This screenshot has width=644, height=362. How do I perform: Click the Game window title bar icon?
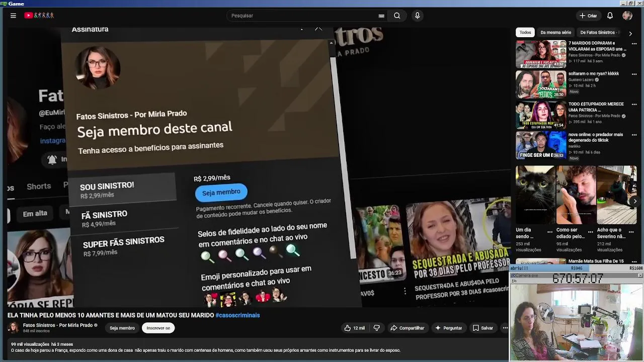(4, 4)
